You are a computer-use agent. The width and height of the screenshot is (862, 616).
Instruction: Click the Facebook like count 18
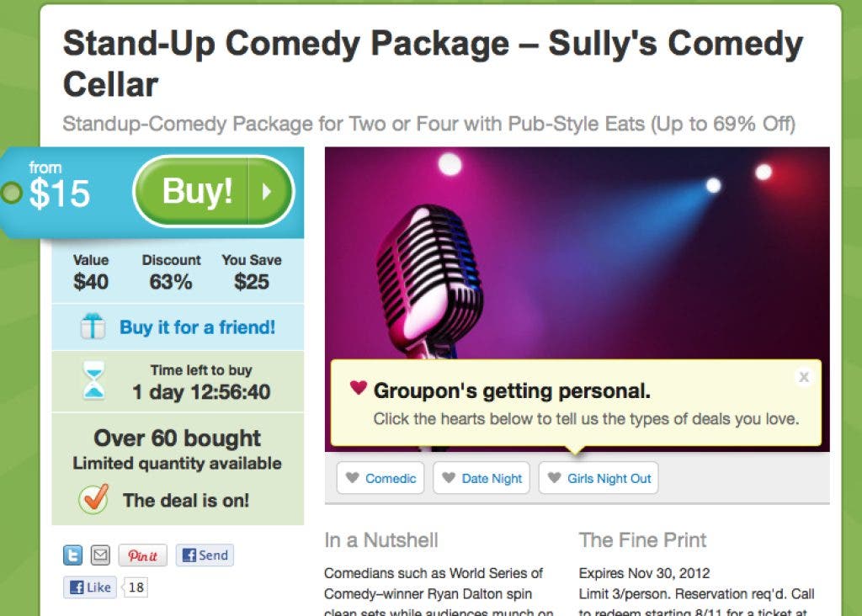136,587
